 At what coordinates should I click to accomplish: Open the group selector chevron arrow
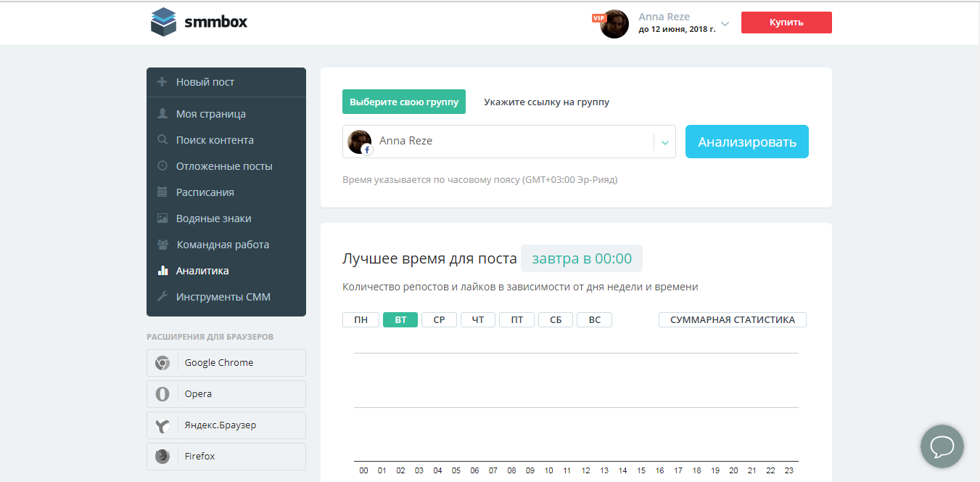pyautogui.click(x=664, y=142)
